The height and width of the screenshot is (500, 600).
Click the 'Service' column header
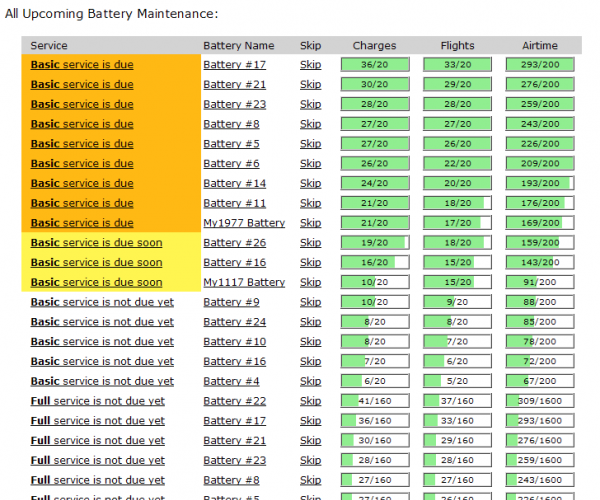(x=49, y=46)
